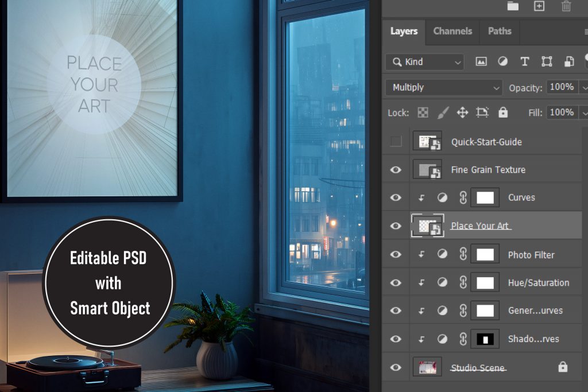The height and width of the screenshot is (392, 588).
Task: Hide the Hue/Saturation layer
Action: coord(396,282)
